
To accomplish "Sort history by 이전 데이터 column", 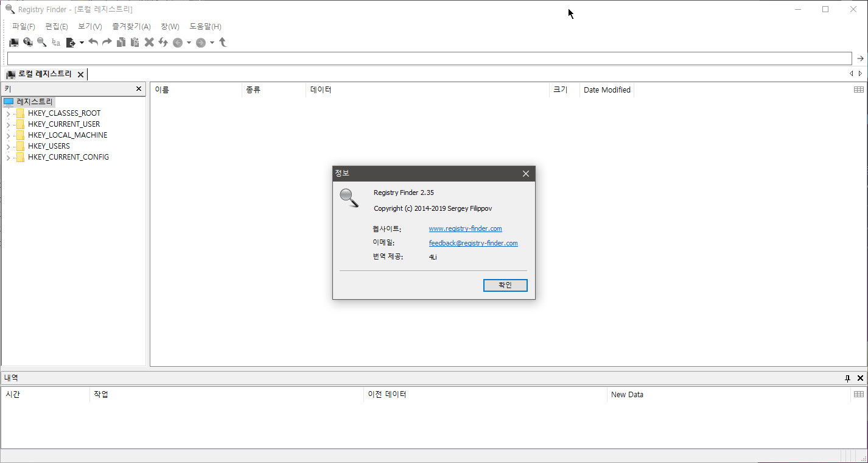I will point(485,394).
